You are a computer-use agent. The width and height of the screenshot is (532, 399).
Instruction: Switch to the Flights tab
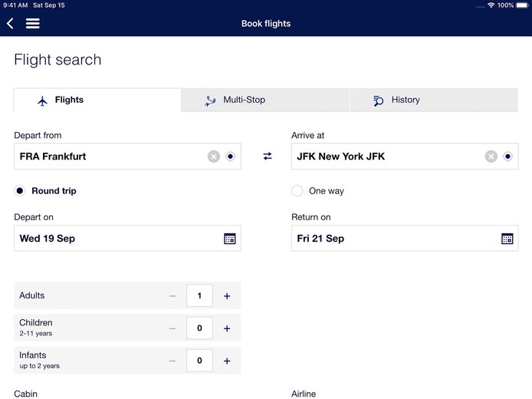pyautogui.click(x=97, y=100)
